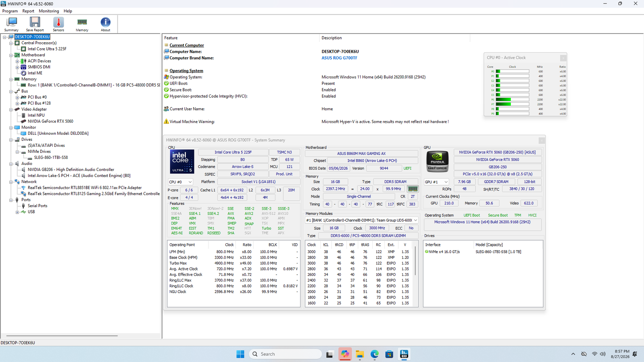
Task: Open the GPU #1 selector dropdown
Action: [x=436, y=182]
